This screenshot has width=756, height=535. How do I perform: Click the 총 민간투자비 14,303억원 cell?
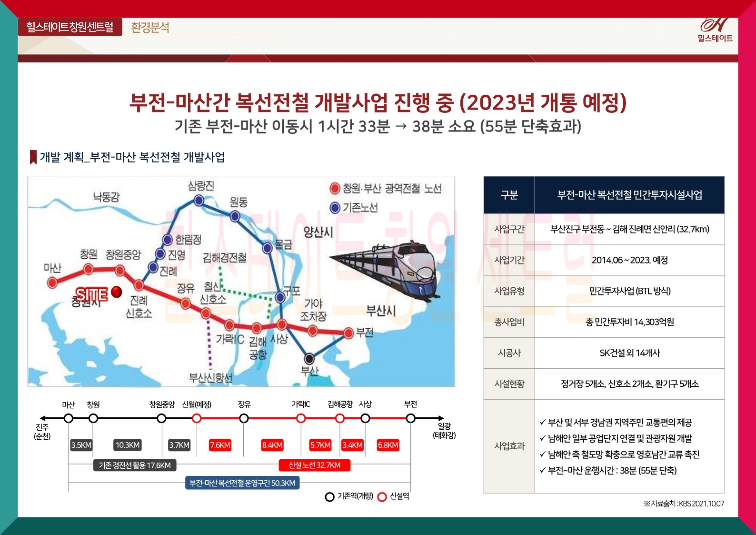[629, 322]
